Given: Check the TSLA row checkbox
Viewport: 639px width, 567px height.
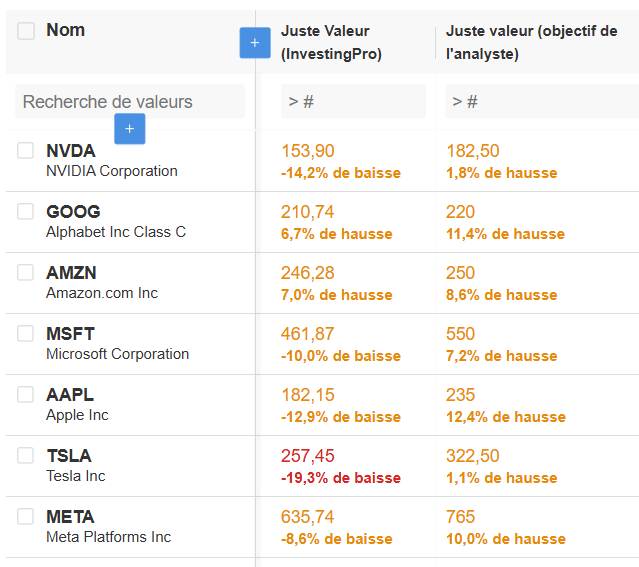Looking at the screenshot, I should point(26,456).
